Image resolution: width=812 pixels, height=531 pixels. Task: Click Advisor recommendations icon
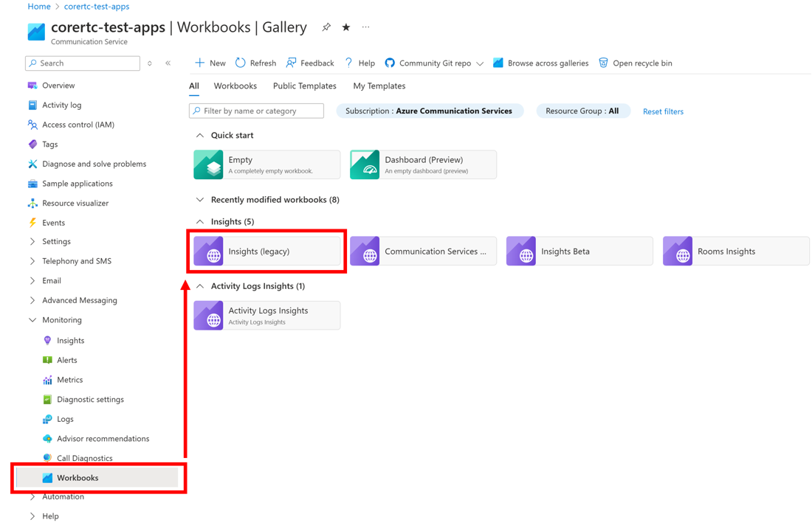48,439
